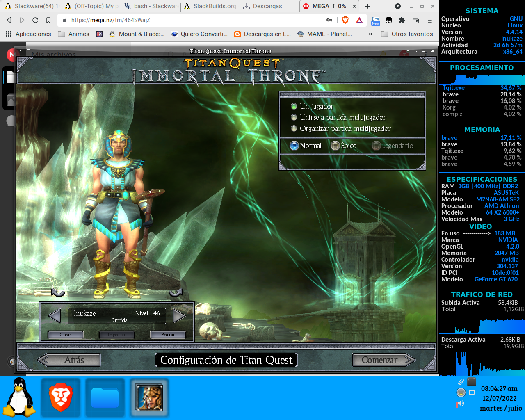Focus Titan Quest from the taskbar
The width and height of the screenshot is (525, 420).
pos(149,398)
